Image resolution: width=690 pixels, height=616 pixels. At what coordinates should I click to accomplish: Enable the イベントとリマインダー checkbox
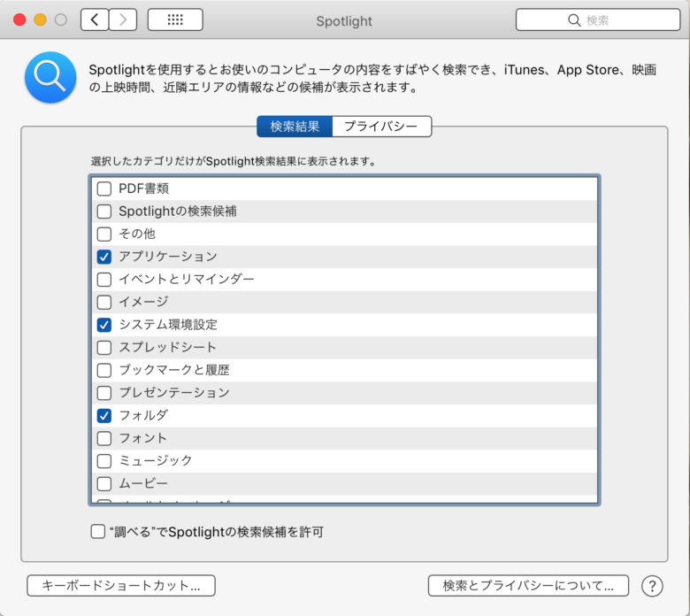coord(104,279)
